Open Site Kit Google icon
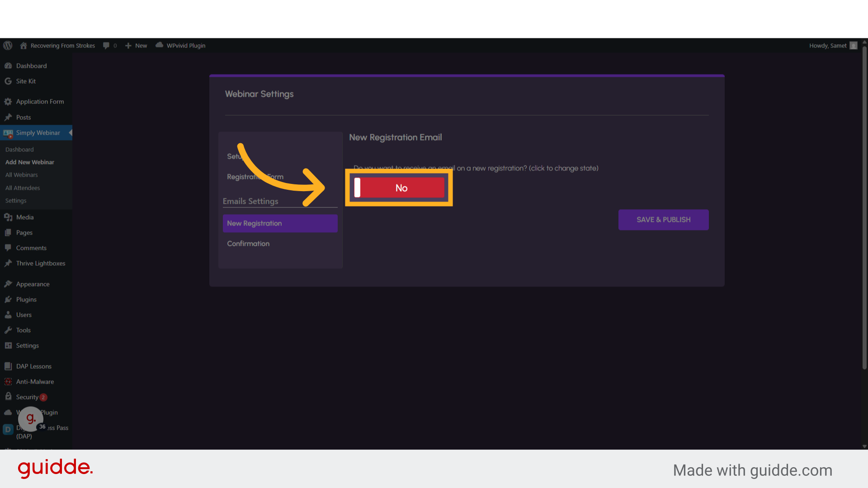The image size is (868, 488). coord(8,81)
